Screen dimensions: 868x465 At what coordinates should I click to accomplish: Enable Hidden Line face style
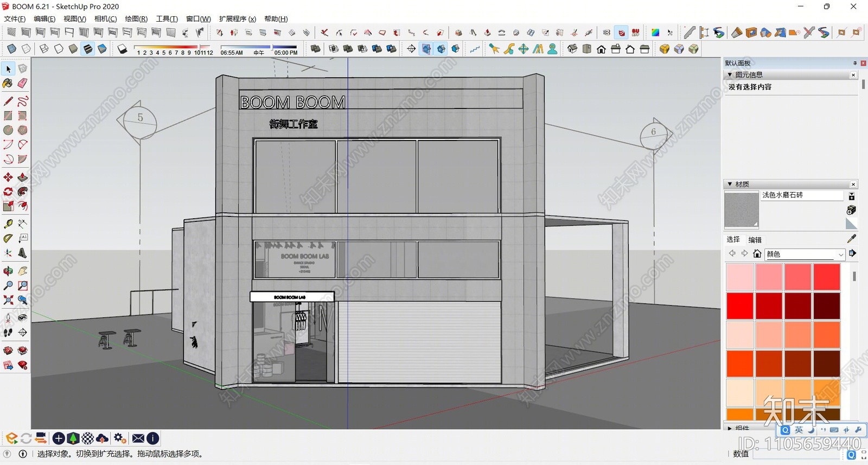click(x=59, y=49)
